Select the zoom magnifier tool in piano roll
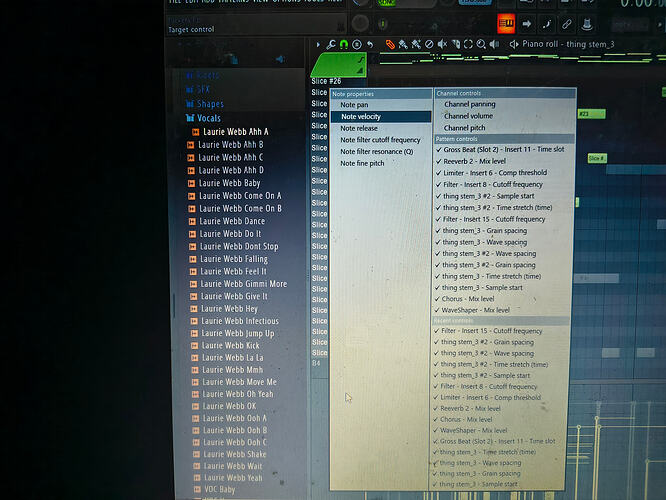The width and height of the screenshot is (666, 500). pos(481,44)
